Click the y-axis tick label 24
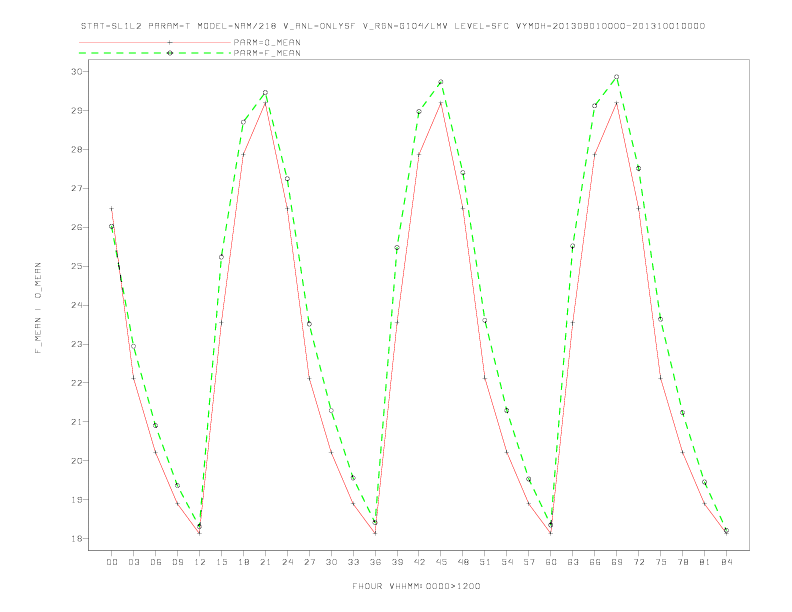Screen dimensions: 792x612 point(77,305)
